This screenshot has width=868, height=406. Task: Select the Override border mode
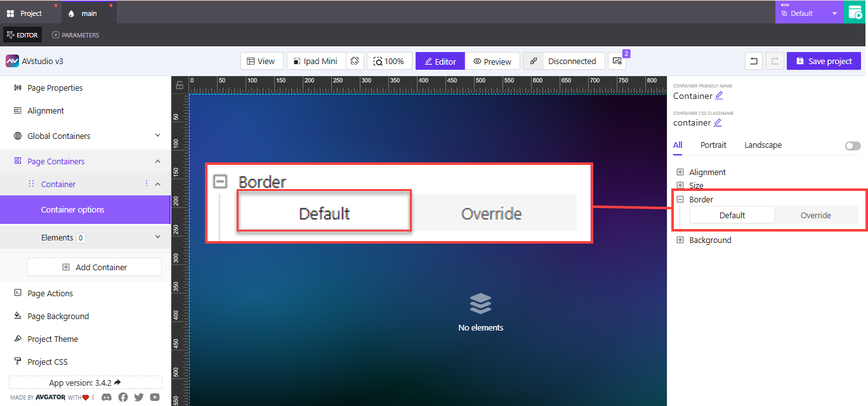[816, 215]
